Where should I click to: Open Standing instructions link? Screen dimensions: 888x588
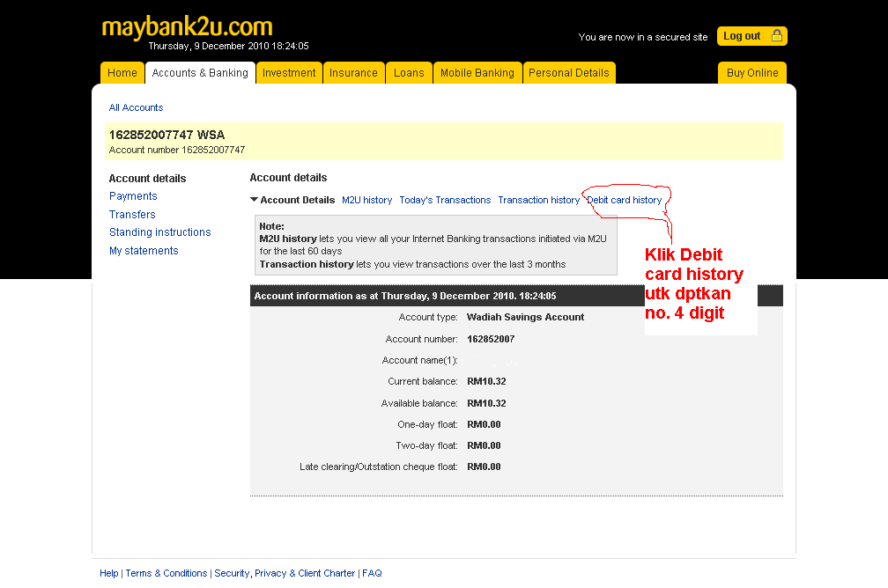coord(159,232)
